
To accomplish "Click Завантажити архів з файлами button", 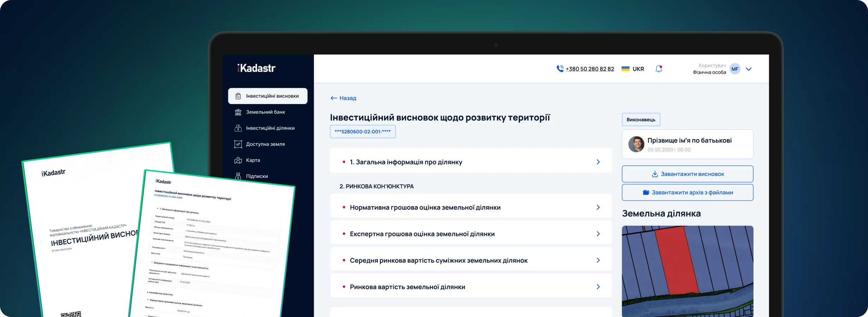I will coord(687,192).
